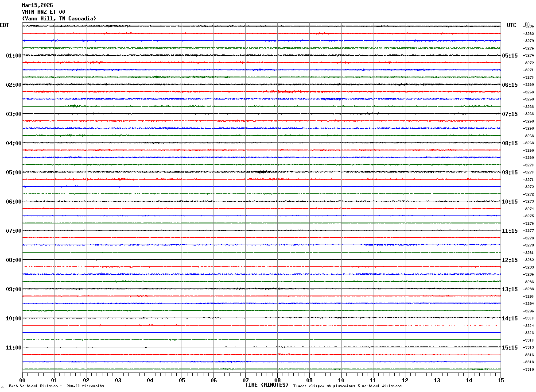Click minute axis tick label 14
This screenshot has width=536, height=392.
pos(469,380)
